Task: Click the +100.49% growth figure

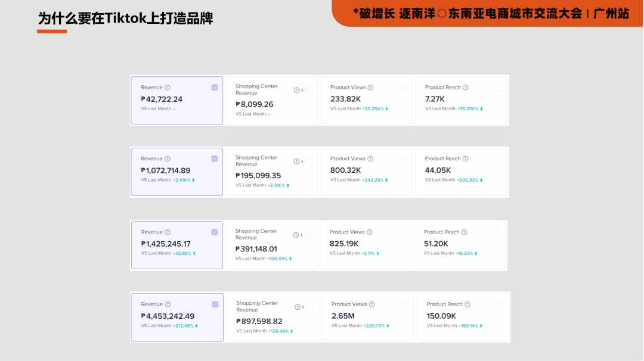Action: (x=277, y=259)
